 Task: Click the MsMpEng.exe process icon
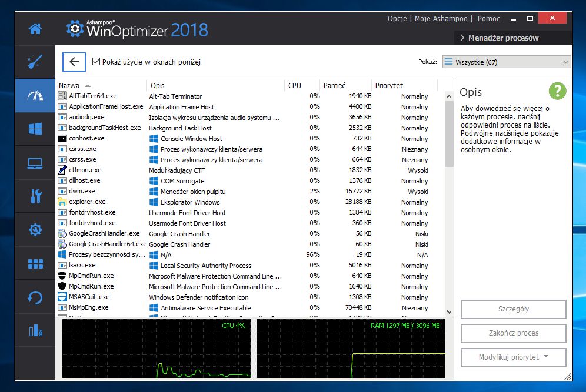[x=62, y=307]
